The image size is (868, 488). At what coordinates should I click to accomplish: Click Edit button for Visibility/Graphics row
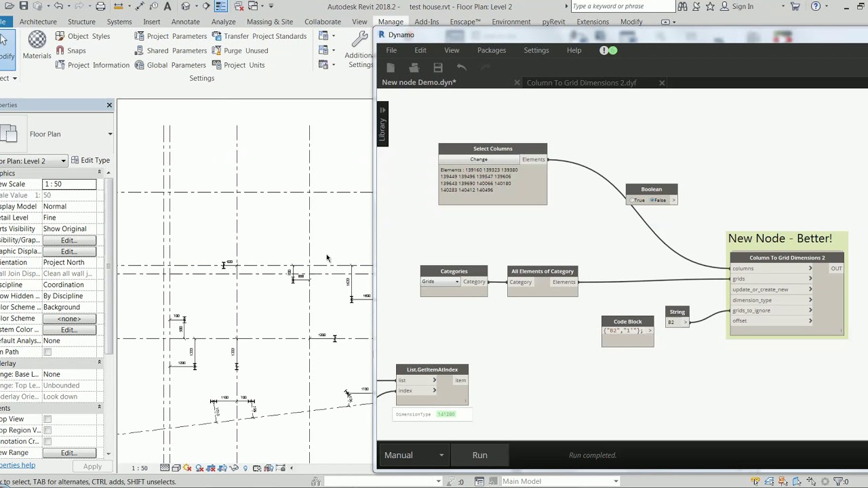click(x=68, y=240)
